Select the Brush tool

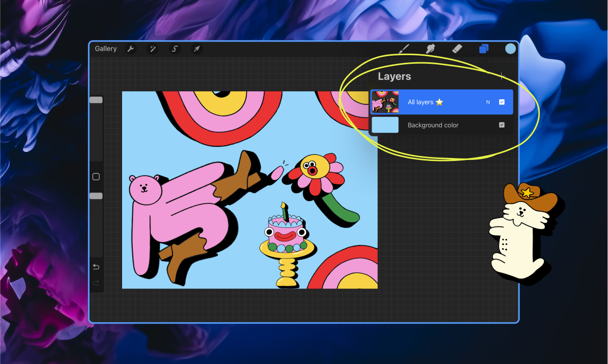pos(403,49)
